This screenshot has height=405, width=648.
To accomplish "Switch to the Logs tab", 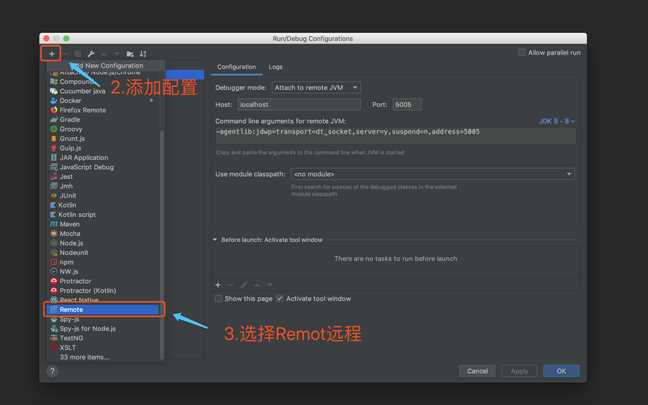I will 276,67.
